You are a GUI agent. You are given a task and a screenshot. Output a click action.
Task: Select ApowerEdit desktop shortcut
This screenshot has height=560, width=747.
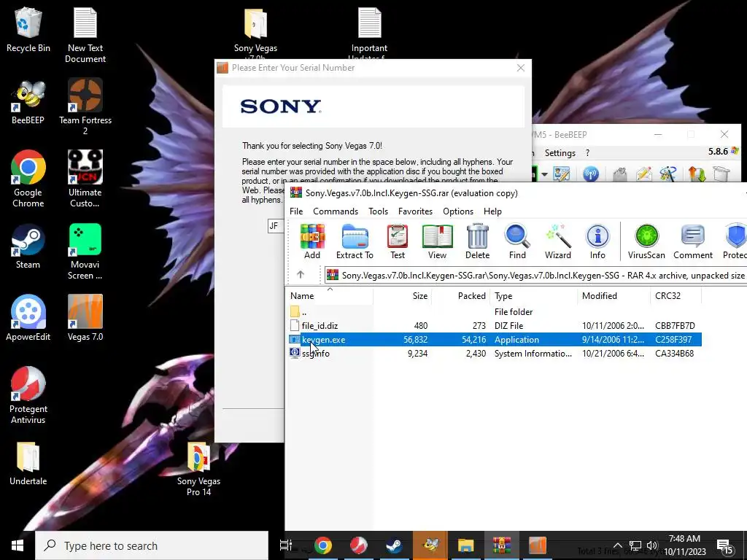click(28, 318)
